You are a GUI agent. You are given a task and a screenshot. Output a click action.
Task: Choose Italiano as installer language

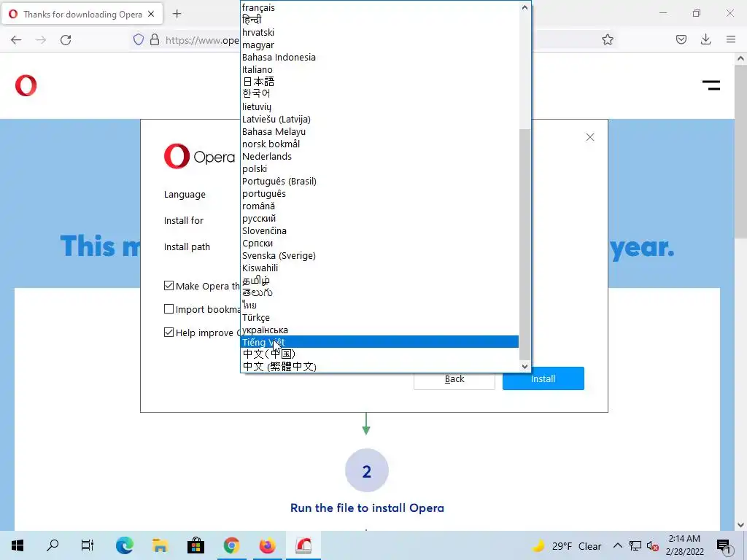coord(379,69)
